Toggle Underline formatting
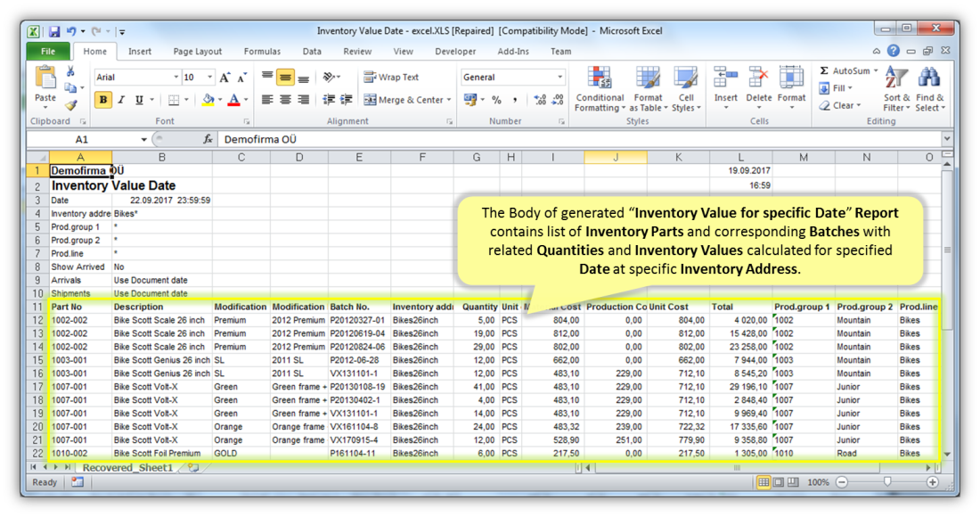The width and height of the screenshot is (980, 517). [139, 100]
